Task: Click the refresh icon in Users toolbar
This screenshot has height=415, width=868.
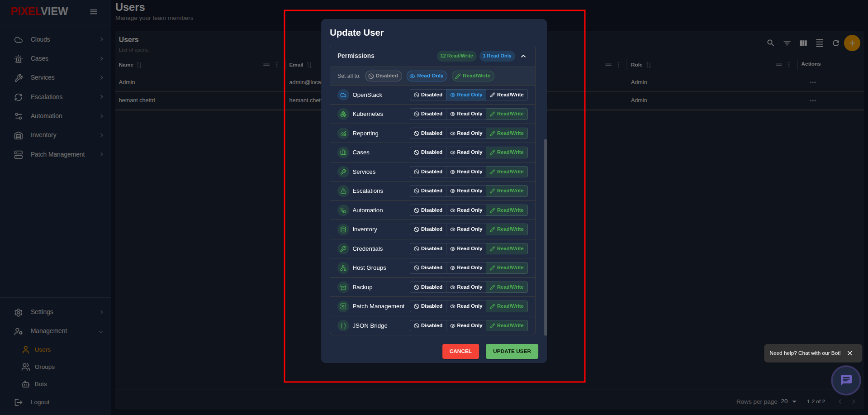Action: pos(836,43)
